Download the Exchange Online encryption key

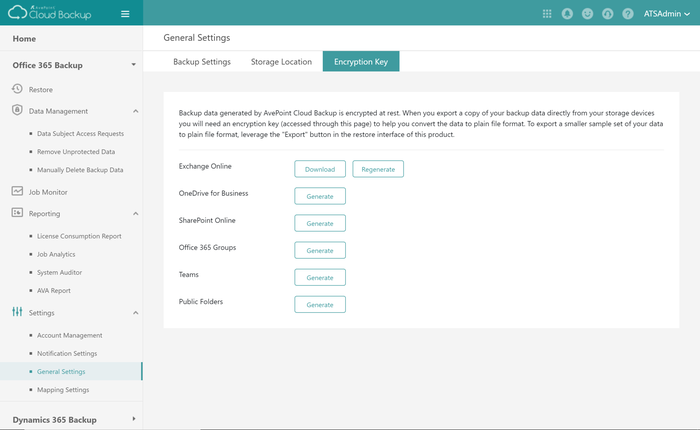coord(320,169)
